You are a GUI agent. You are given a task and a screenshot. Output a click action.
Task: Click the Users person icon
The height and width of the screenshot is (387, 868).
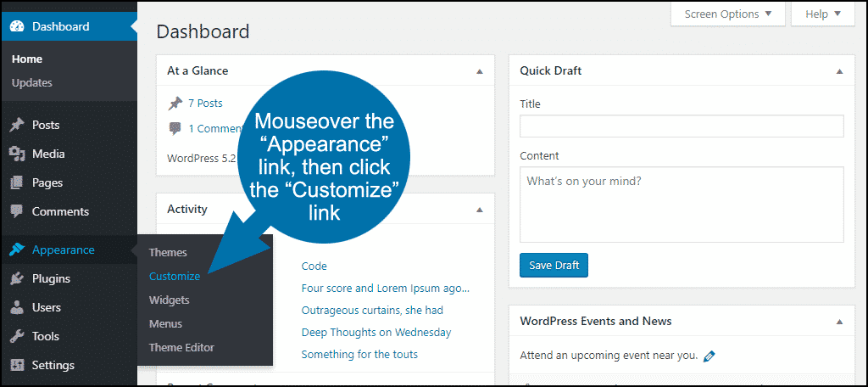[17, 307]
